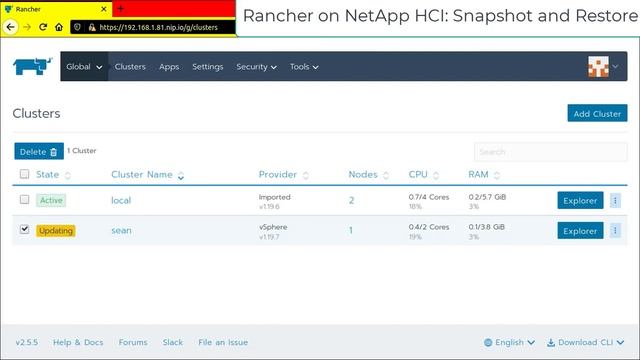This screenshot has height=360, width=640.
Task: Expand the Security dropdown menu
Action: pos(256,67)
